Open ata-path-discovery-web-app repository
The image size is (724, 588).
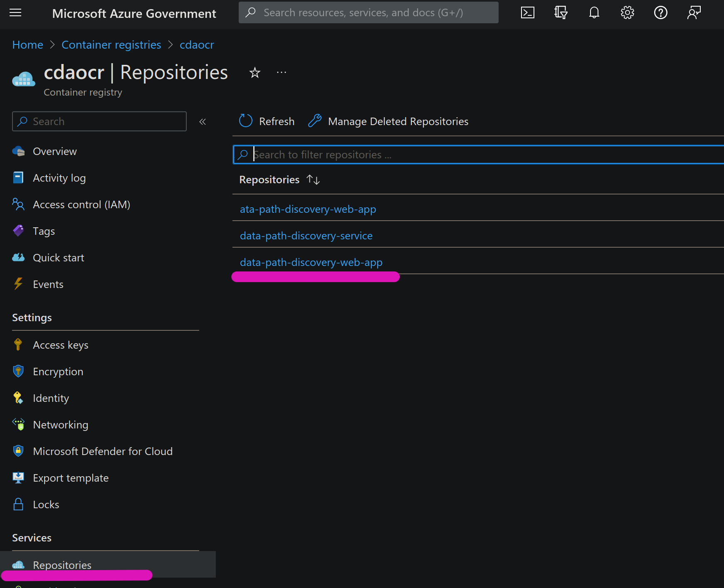coord(308,209)
